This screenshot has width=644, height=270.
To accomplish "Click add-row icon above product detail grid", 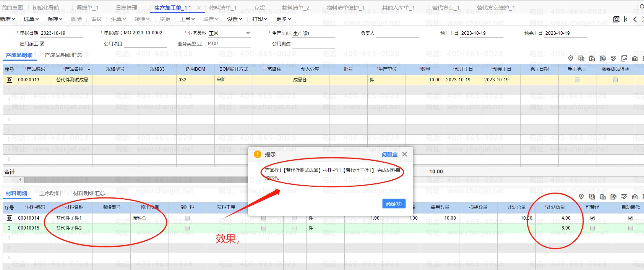I will [581, 58].
